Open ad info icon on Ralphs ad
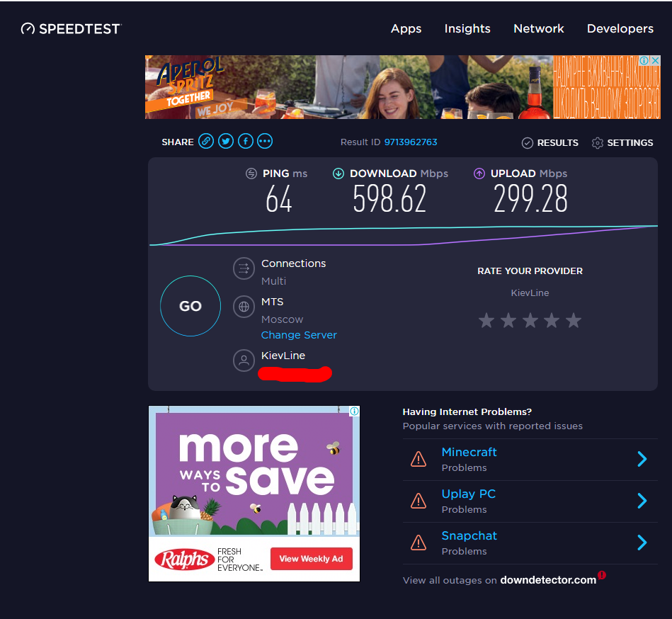Viewport: 672px width, 619px height. (355, 411)
